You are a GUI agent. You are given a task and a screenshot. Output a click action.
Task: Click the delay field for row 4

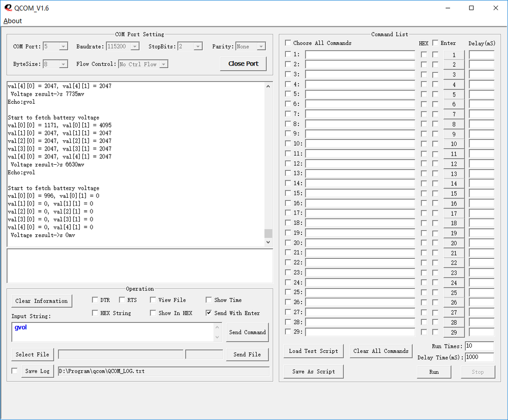click(482, 84)
